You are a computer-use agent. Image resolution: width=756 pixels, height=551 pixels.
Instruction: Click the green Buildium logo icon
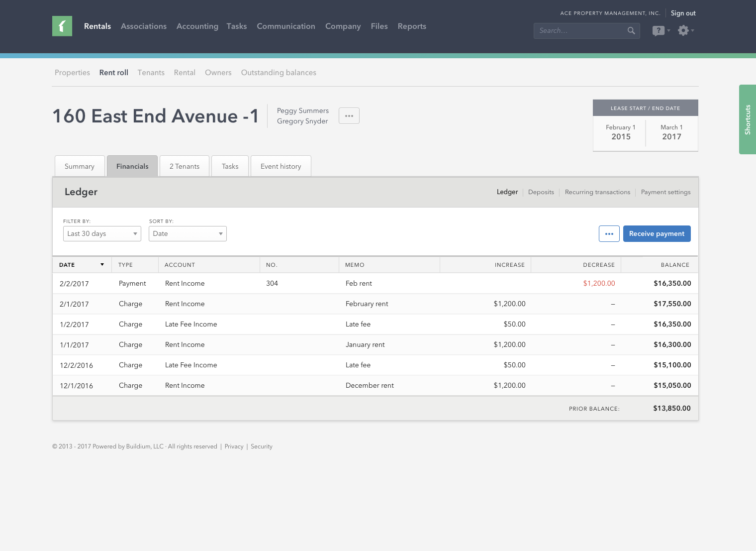[x=62, y=26]
